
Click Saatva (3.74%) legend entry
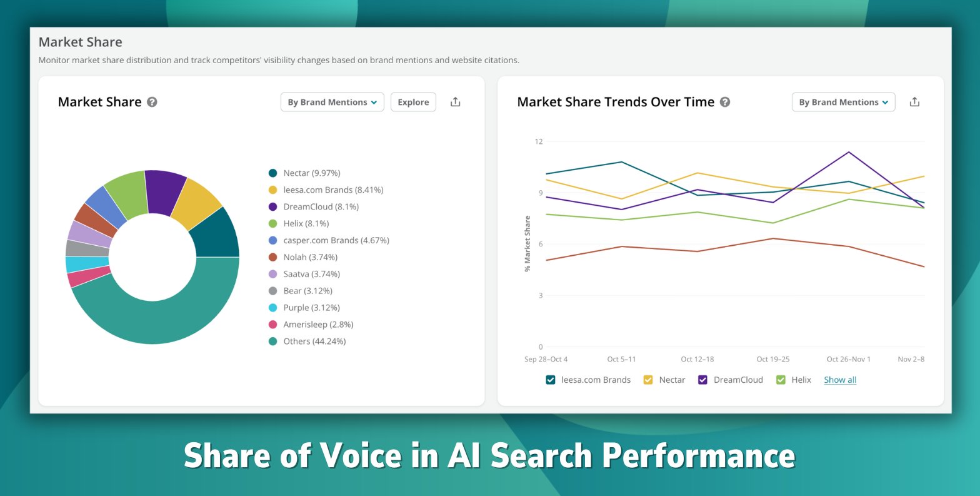[304, 274]
